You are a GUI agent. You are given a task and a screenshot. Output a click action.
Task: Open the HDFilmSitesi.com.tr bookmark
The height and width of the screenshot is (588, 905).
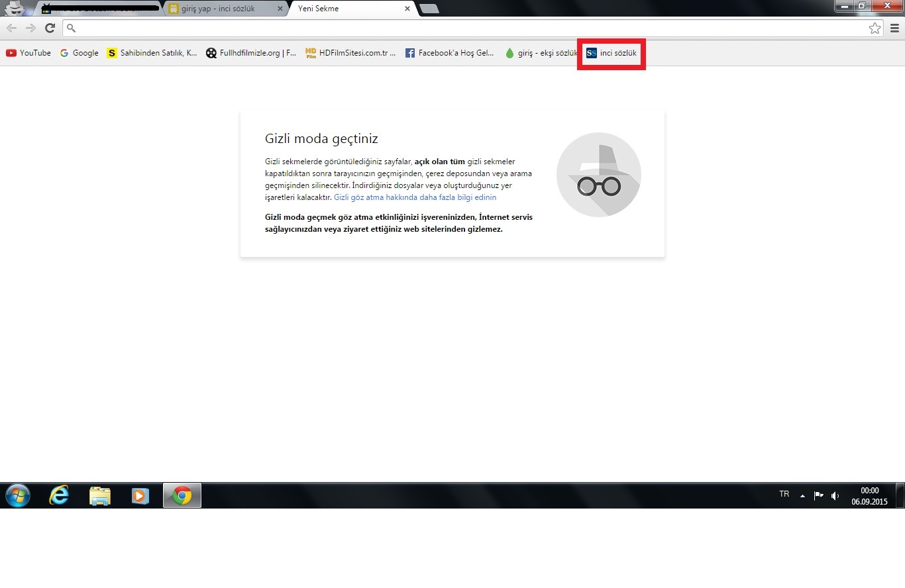tap(350, 53)
